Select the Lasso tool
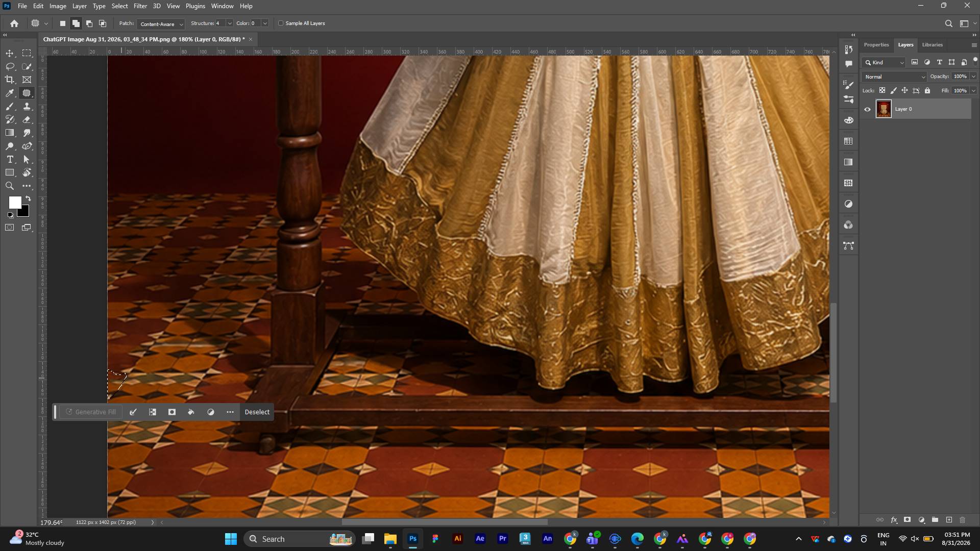980x551 pixels. 10,67
